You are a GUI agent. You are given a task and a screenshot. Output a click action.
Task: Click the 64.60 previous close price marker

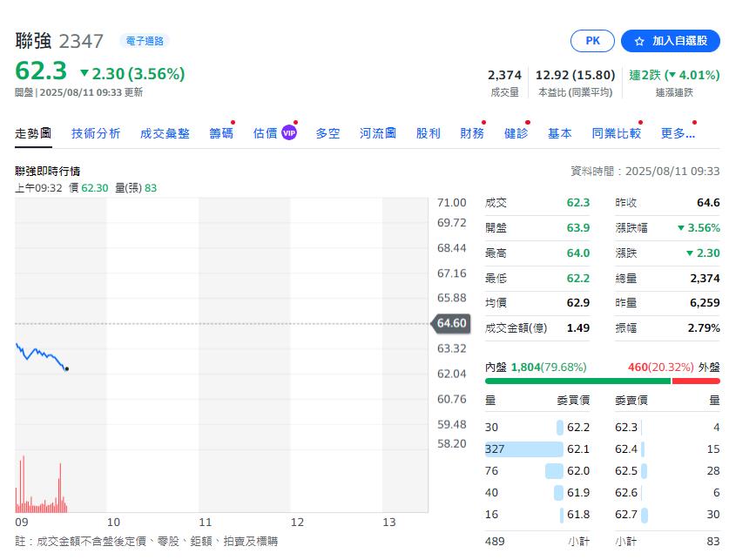click(451, 323)
